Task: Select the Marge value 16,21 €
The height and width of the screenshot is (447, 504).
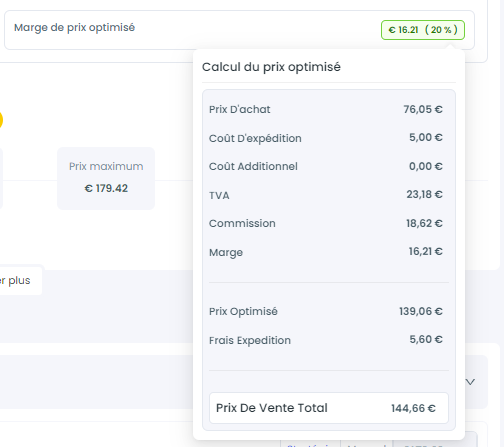Action: tap(426, 251)
